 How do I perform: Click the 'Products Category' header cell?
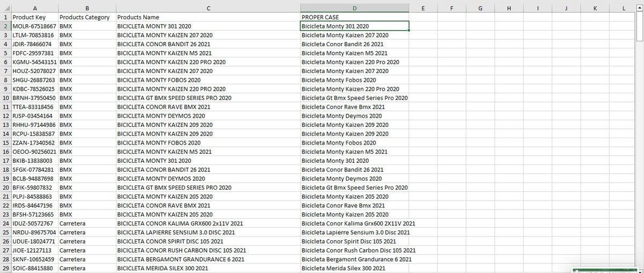pos(87,17)
